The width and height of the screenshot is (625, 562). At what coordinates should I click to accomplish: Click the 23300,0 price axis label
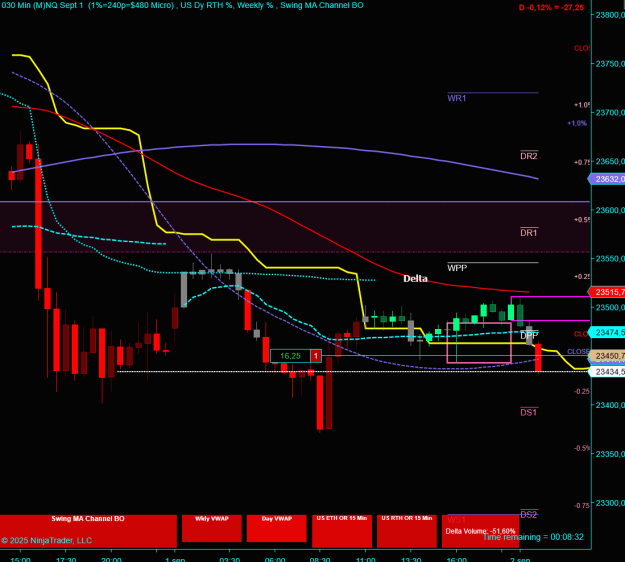pos(610,503)
